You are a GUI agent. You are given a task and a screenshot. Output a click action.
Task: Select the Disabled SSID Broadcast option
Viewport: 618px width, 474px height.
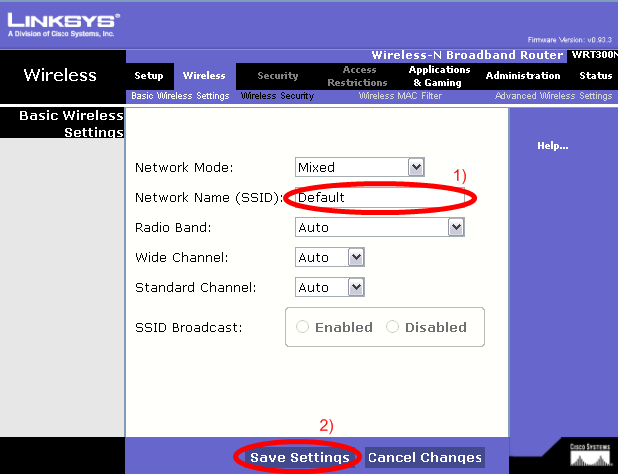[x=392, y=327]
